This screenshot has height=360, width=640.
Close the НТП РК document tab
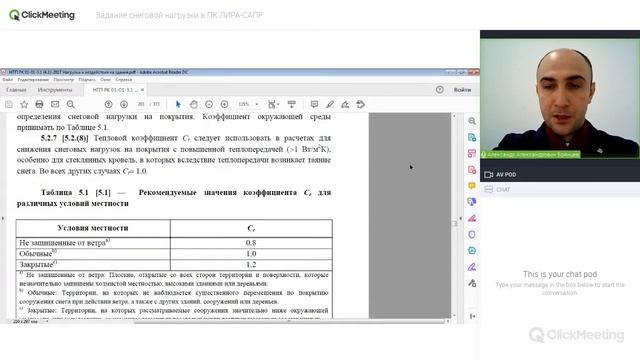[142, 90]
